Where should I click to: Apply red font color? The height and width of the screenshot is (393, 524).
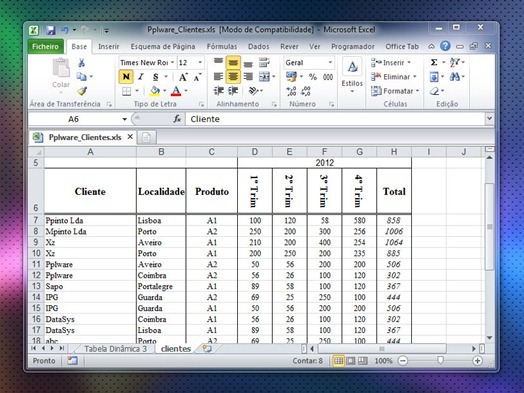[x=176, y=91]
